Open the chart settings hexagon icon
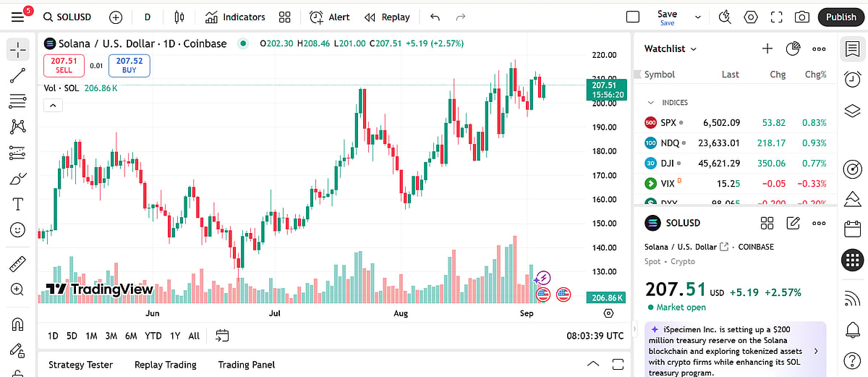 (751, 17)
